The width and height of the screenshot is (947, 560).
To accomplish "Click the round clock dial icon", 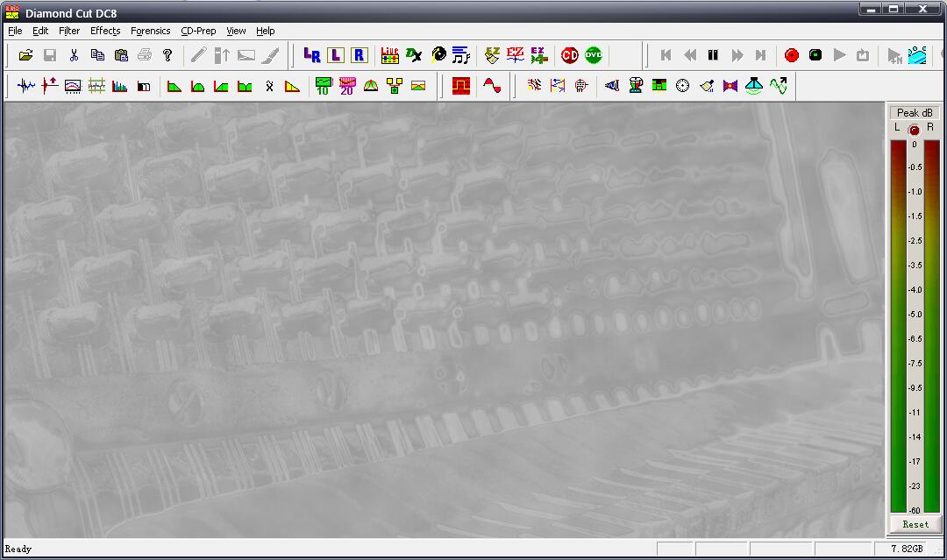I will pos(682,86).
